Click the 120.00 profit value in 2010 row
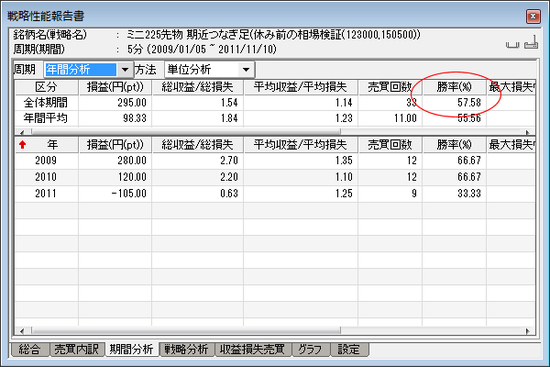 132,177
